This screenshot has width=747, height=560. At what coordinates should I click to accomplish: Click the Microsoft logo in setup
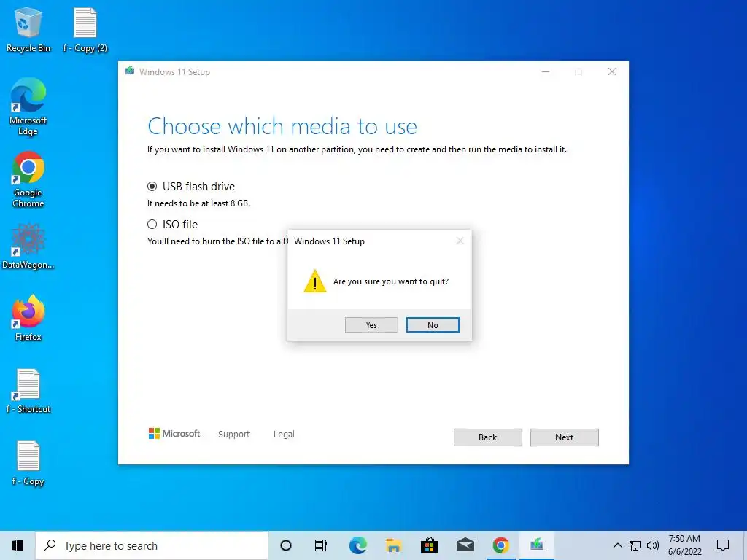[x=174, y=433]
